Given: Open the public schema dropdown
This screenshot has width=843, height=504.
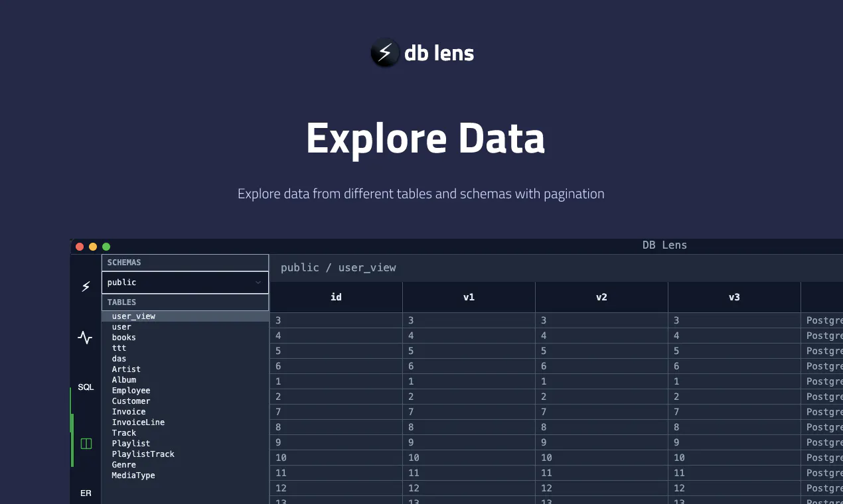Looking at the screenshot, I should point(185,283).
